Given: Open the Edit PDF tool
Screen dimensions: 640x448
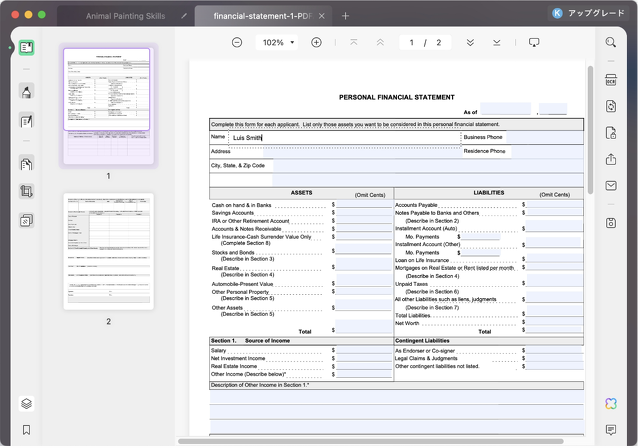Looking at the screenshot, I should (27, 122).
